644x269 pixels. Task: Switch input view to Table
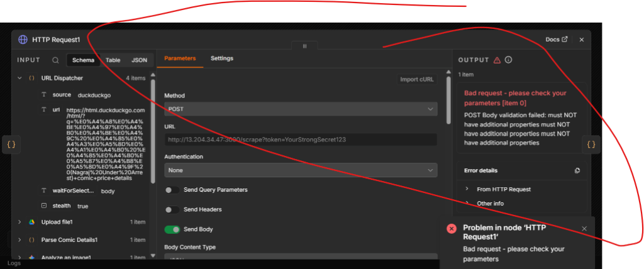tap(113, 60)
